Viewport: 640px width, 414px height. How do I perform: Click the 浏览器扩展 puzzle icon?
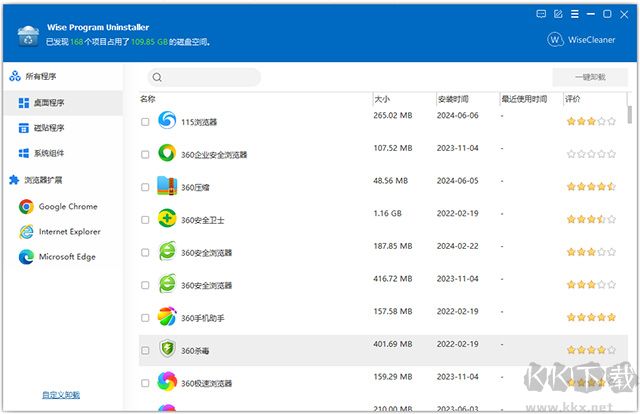(14, 180)
